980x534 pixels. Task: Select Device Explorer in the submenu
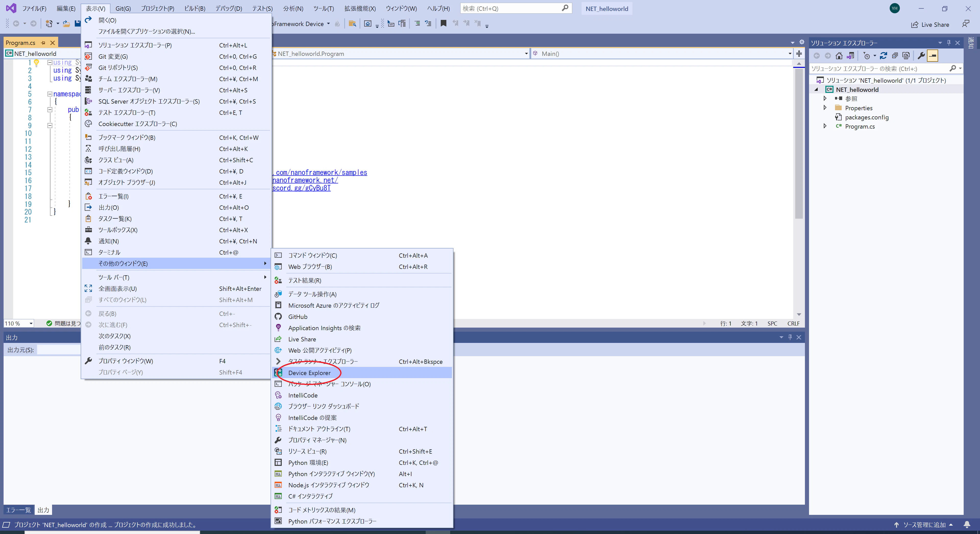click(x=309, y=373)
